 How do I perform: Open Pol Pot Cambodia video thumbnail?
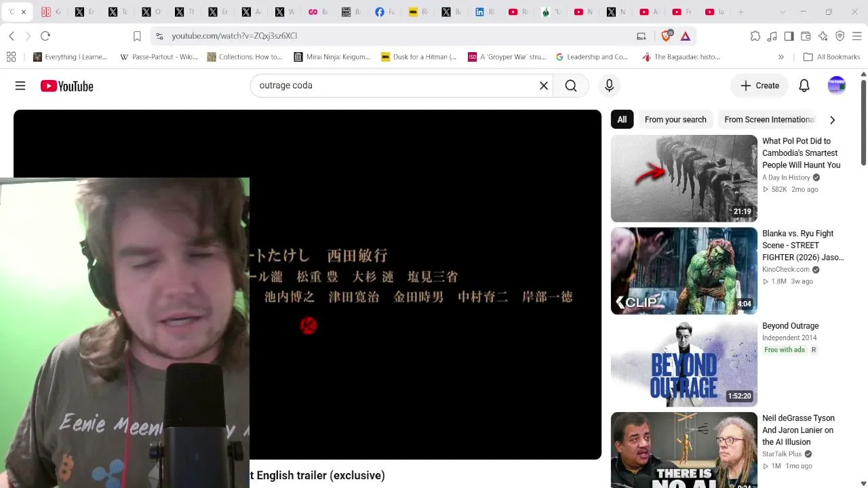[x=684, y=179]
